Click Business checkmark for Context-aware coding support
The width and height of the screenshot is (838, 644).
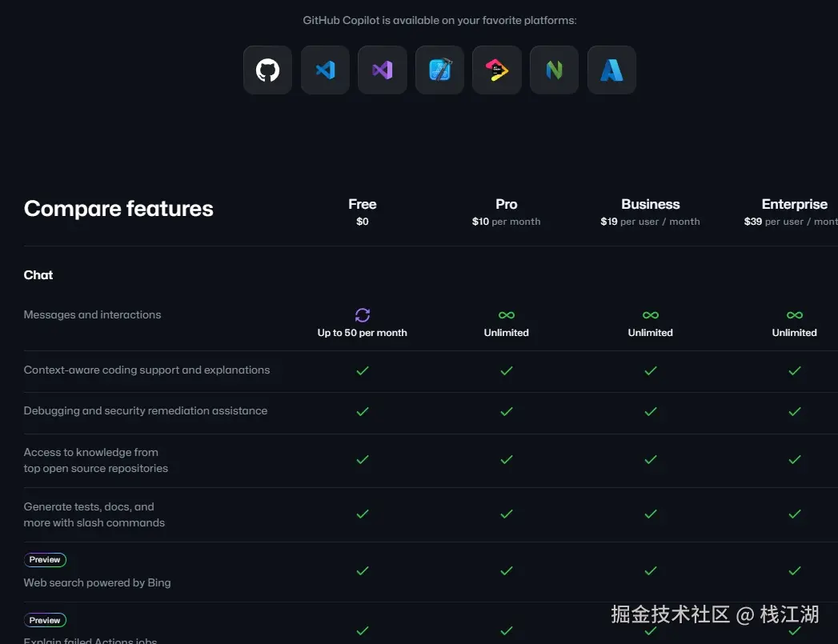[x=651, y=370]
